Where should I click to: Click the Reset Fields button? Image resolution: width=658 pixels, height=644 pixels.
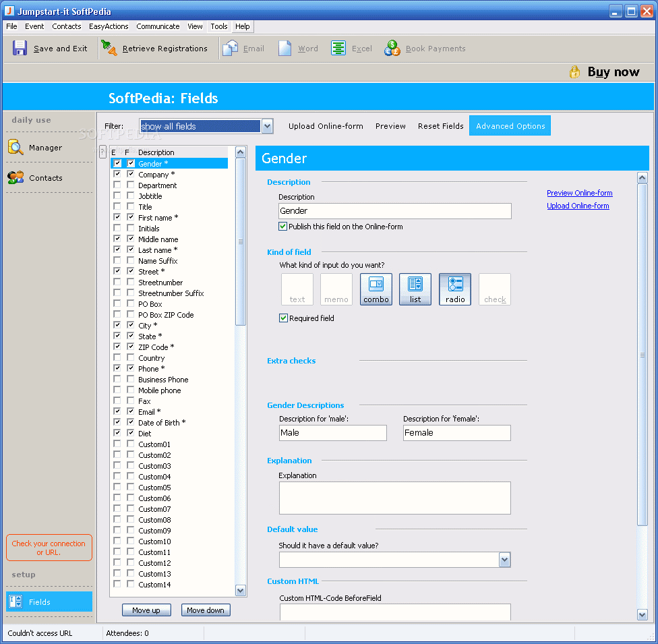pos(441,126)
